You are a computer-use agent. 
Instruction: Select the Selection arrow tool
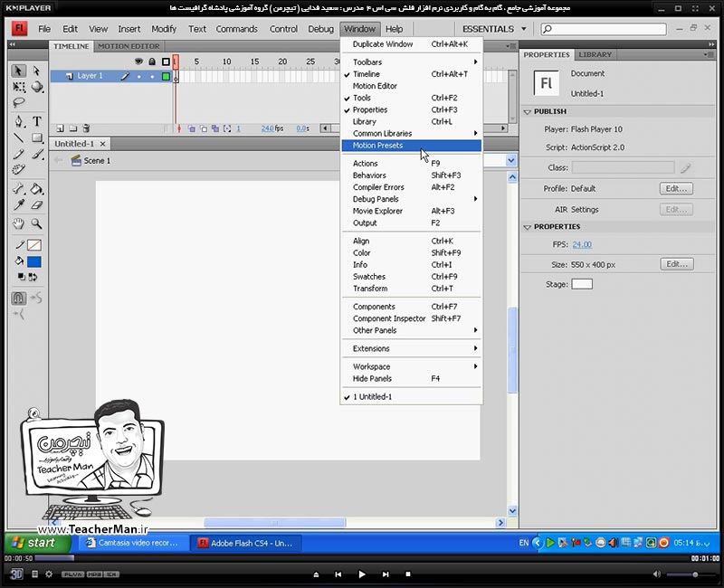coord(18,71)
